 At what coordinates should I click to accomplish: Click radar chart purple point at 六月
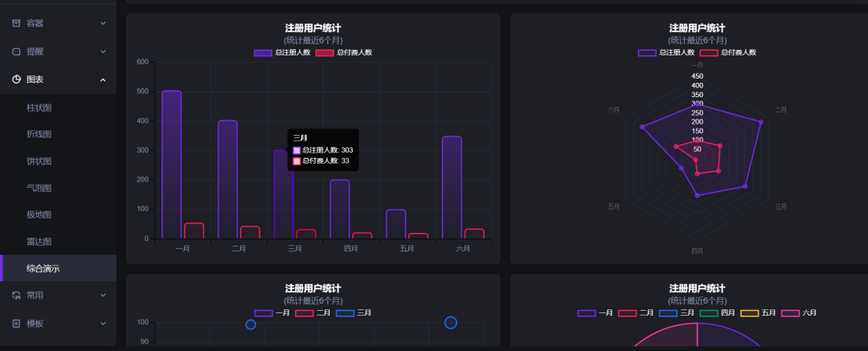tap(642, 128)
